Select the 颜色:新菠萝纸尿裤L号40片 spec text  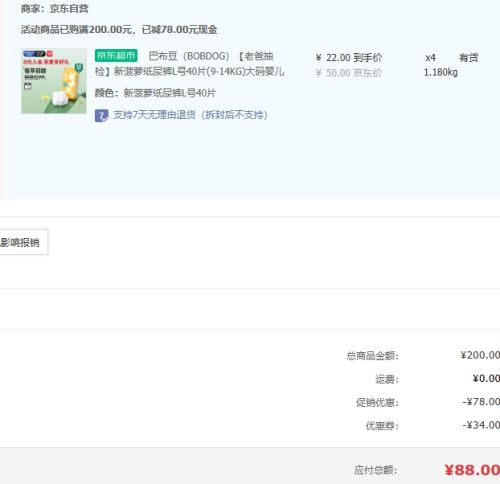point(155,93)
